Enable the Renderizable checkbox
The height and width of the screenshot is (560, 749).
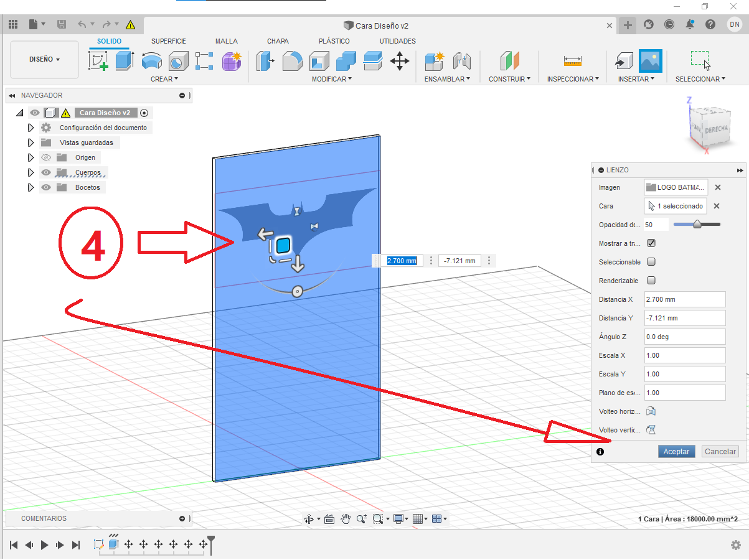pyautogui.click(x=651, y=281)
